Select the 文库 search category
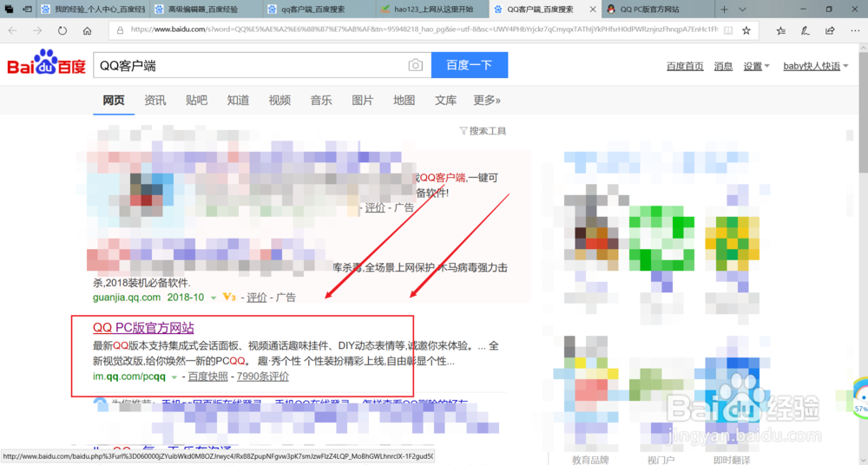The image size is (868, 465). click(445, 100)
